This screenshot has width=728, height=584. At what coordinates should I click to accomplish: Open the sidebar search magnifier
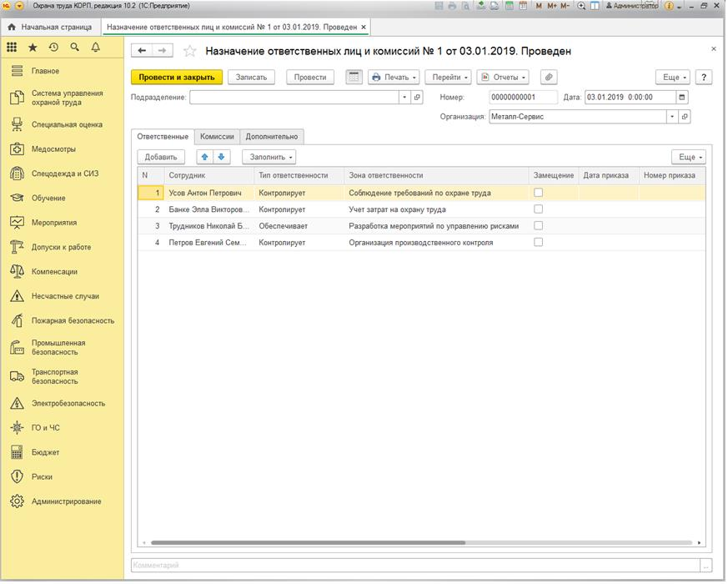pyautogui.click(x=75, y=48)
